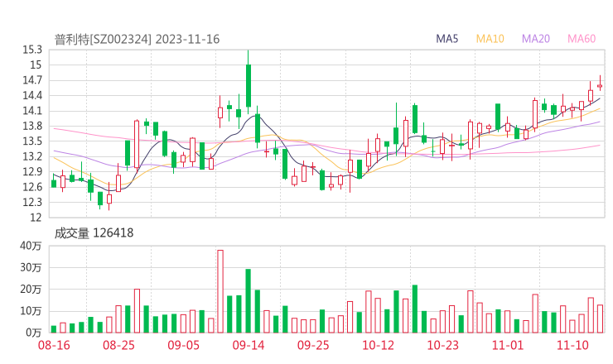The width and height of the screenshot is (613, 364).
Task: Click the 14.7 price axis value
Action: (x=32, y=80)
